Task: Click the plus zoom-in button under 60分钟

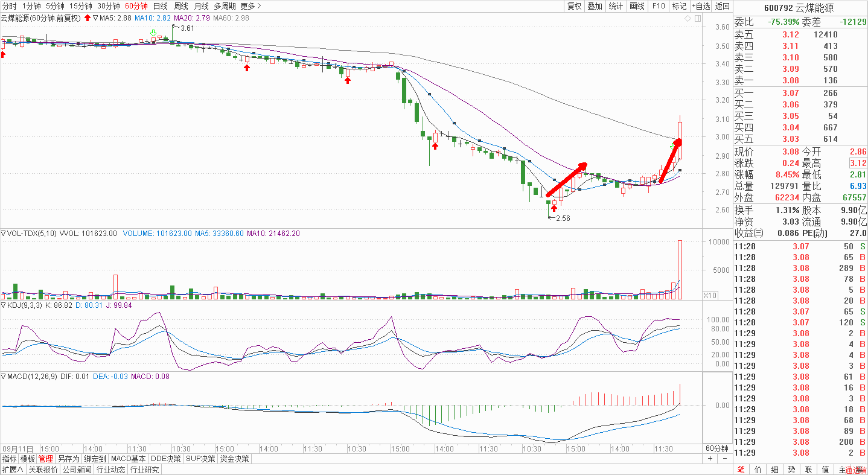Action: point(710,459)
